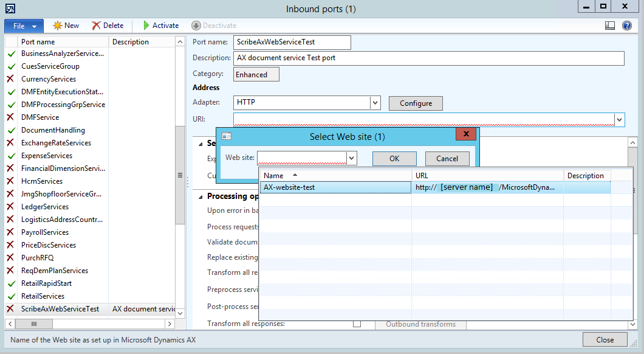This screenshot has width=644, height=354.
Task: Click the Dynamics AX application icon
Action: (x=10, y=9)
